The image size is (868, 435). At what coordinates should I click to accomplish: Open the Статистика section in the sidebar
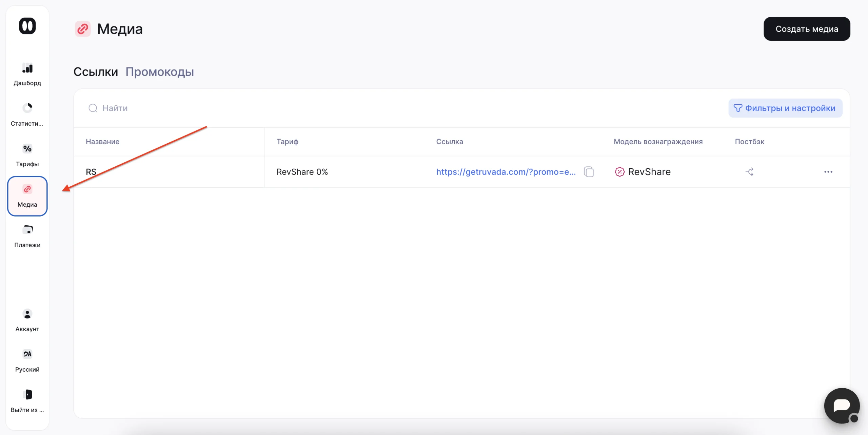click(27, 115)
